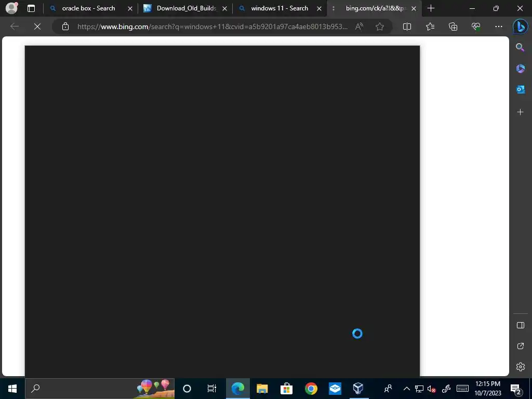Select the bing.com/ck/a tab
532x399 pixels.
[374, 8]
